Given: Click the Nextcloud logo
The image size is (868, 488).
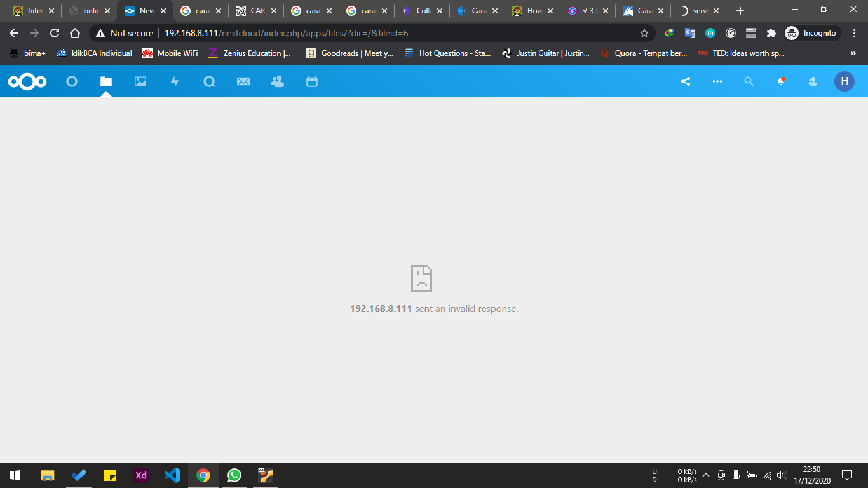Looking at the screenshot, I should [27, 81].
